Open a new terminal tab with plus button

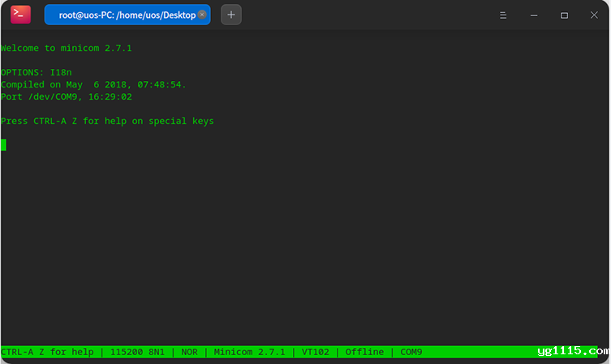(x=231, y=15)
